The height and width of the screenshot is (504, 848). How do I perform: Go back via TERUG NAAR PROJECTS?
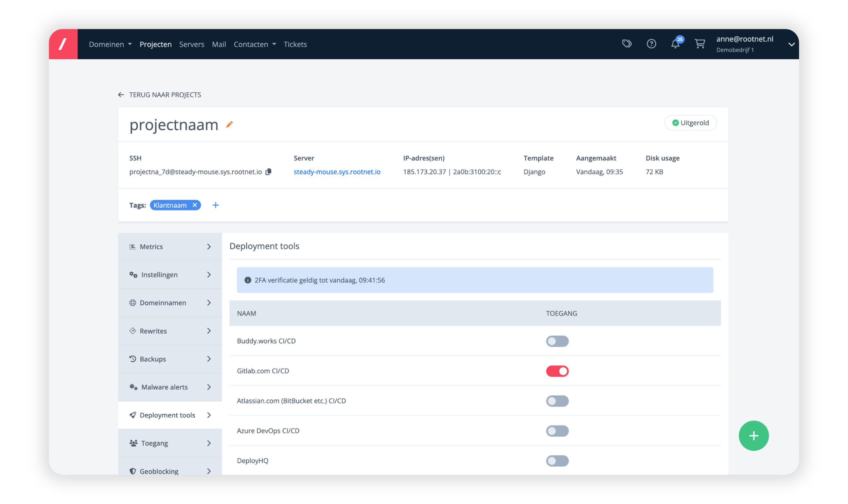point(159,95)
